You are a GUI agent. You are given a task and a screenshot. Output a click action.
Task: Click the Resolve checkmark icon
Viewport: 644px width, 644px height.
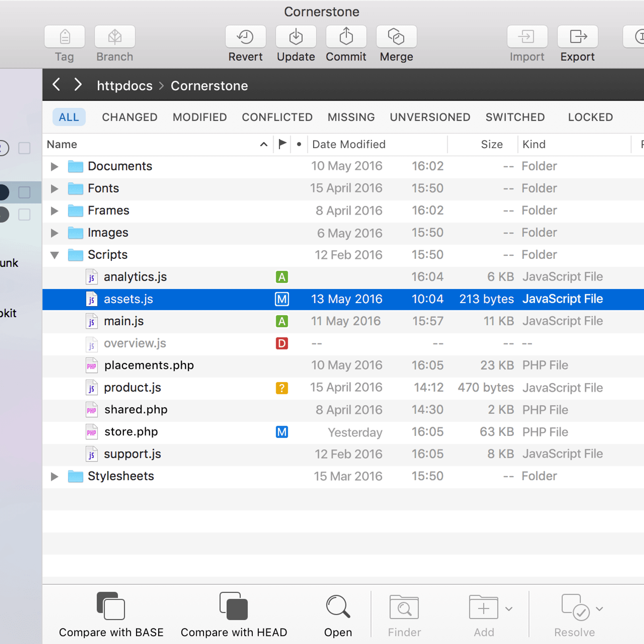click(576, 607)
